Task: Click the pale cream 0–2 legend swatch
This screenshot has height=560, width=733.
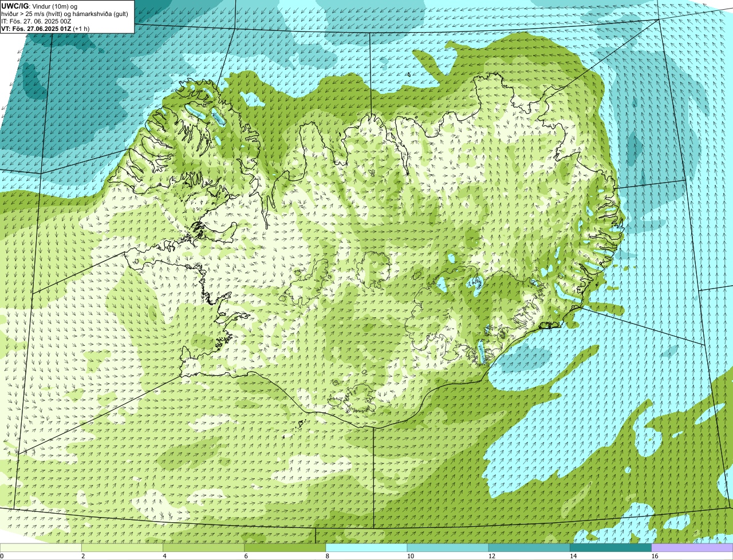Action: [41, 547]
